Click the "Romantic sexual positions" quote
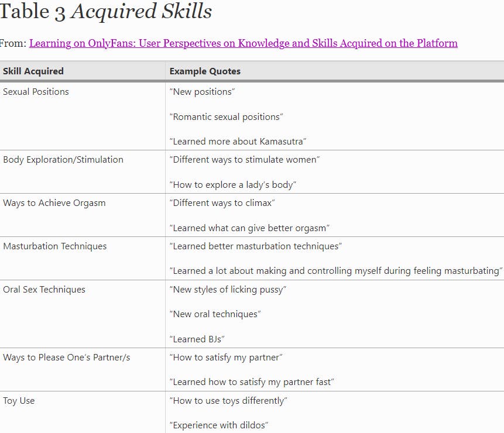The image size is (504, 433). [226, 117]
